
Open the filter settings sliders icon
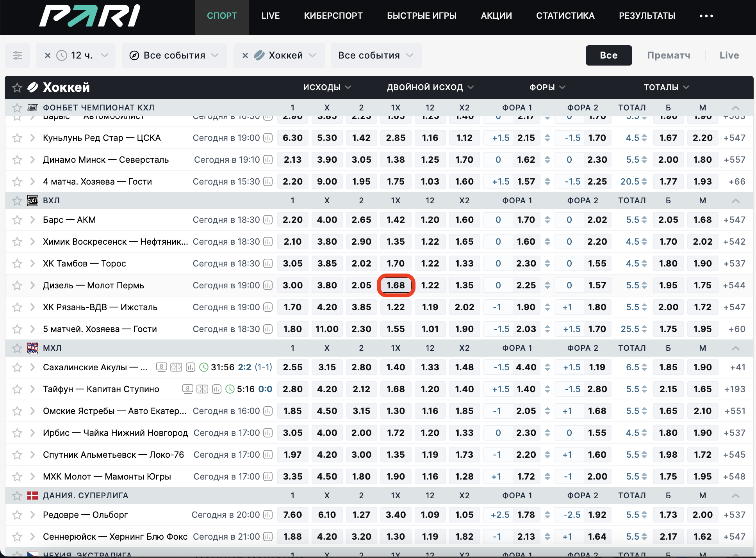[17, 55]
